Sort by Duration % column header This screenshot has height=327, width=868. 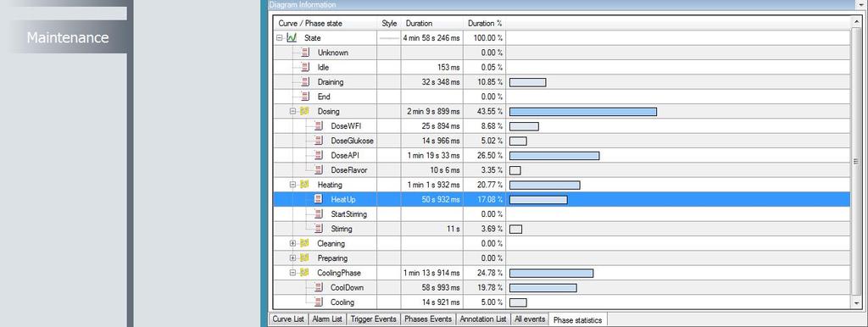click(485, 24)
